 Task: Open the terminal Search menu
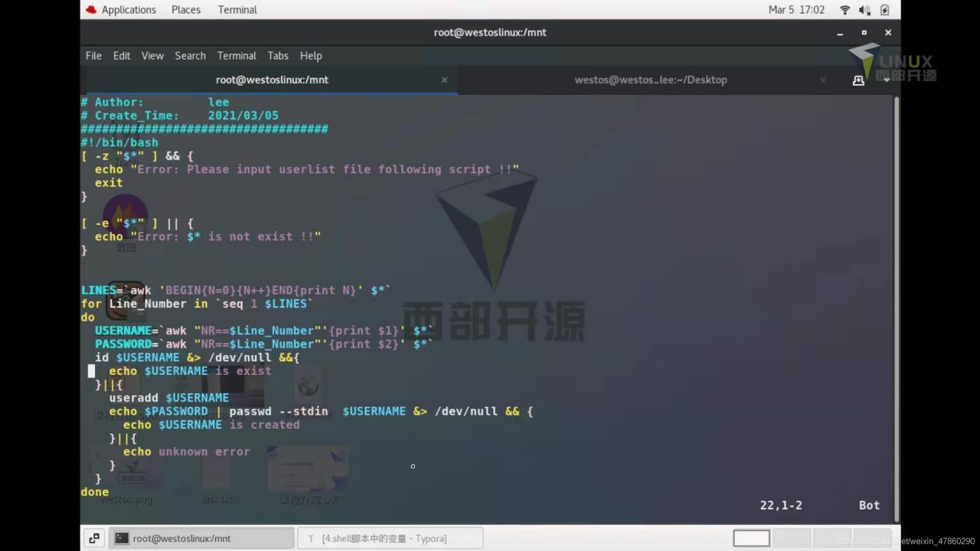190,56
